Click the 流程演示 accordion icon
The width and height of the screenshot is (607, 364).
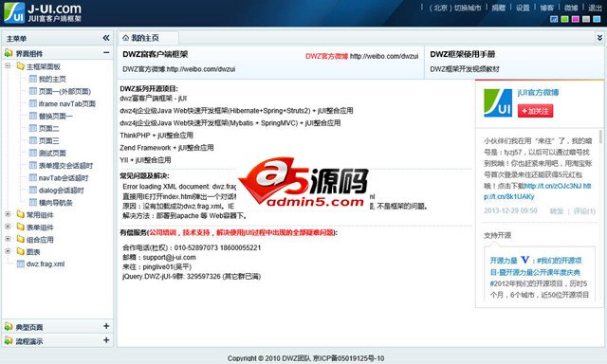[x=9, y=341]
